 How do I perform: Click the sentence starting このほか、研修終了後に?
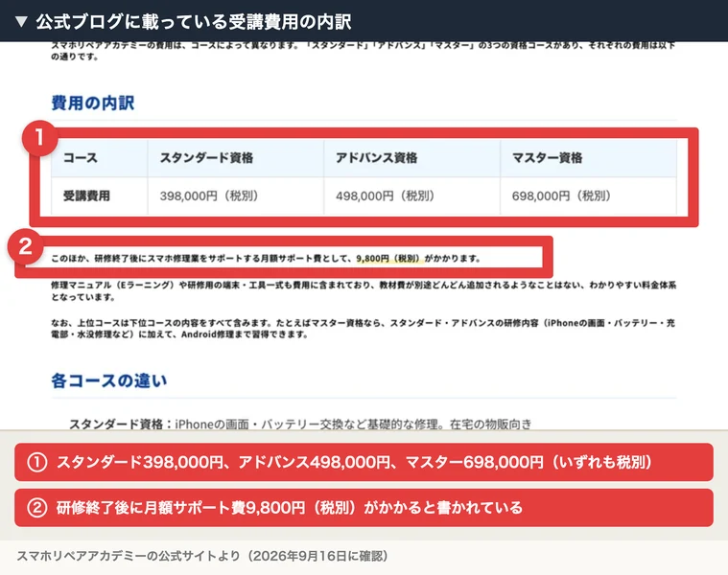coord(266,259)
